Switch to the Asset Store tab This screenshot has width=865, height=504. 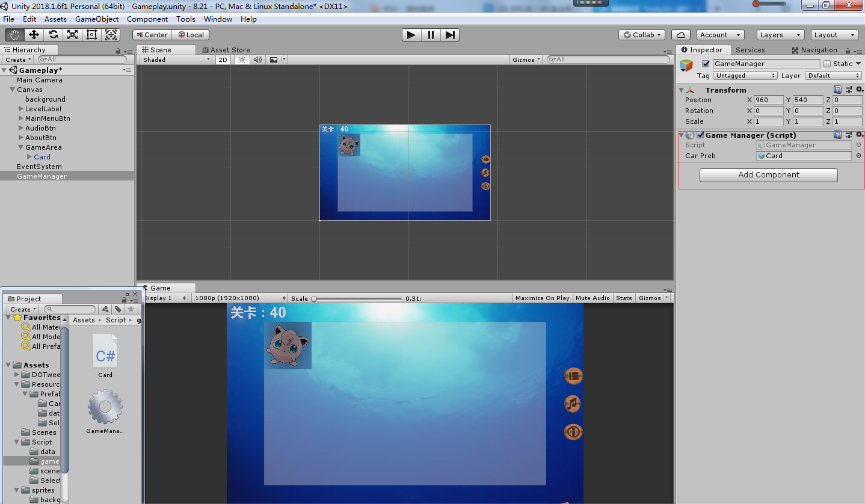click(x=226, y=50)
